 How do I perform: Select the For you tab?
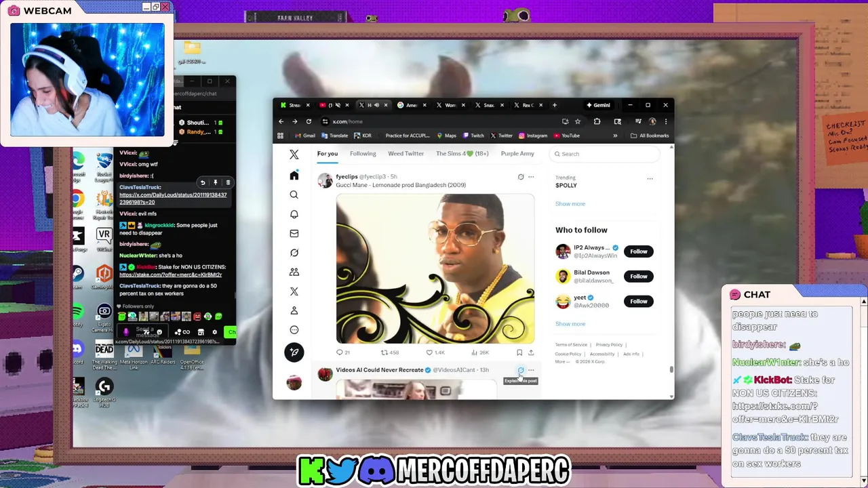327,153
